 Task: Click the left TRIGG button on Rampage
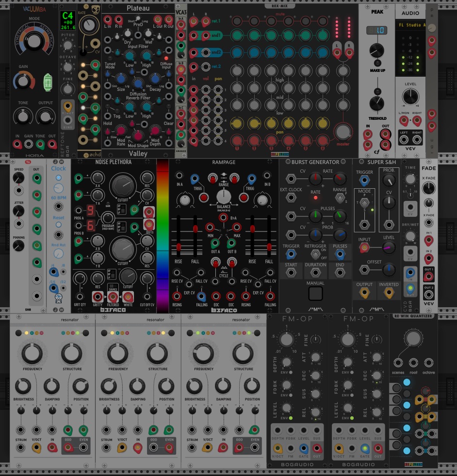pyautogui.click(x=204, y=198)
